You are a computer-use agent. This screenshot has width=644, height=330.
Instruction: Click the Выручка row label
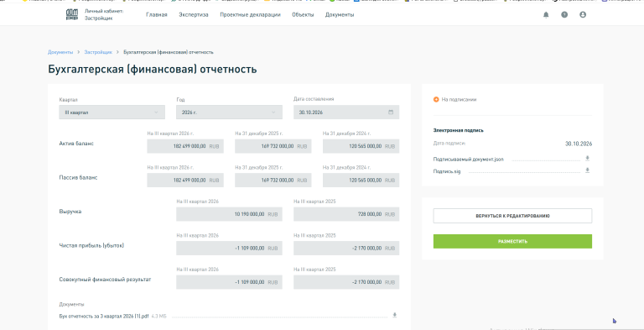pyautogui.click(x=70, y=211)
